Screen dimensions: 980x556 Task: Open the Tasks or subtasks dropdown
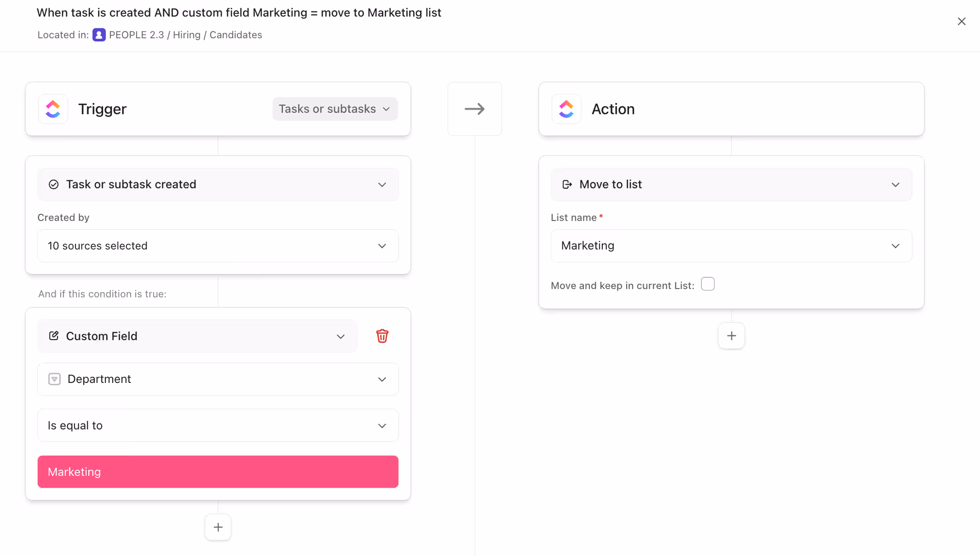(x=335, y=109)
